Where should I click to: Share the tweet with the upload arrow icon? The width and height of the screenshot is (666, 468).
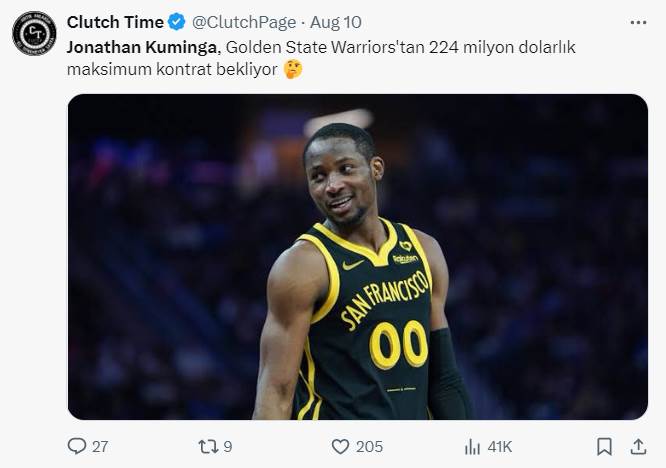(x=638, y=446)
